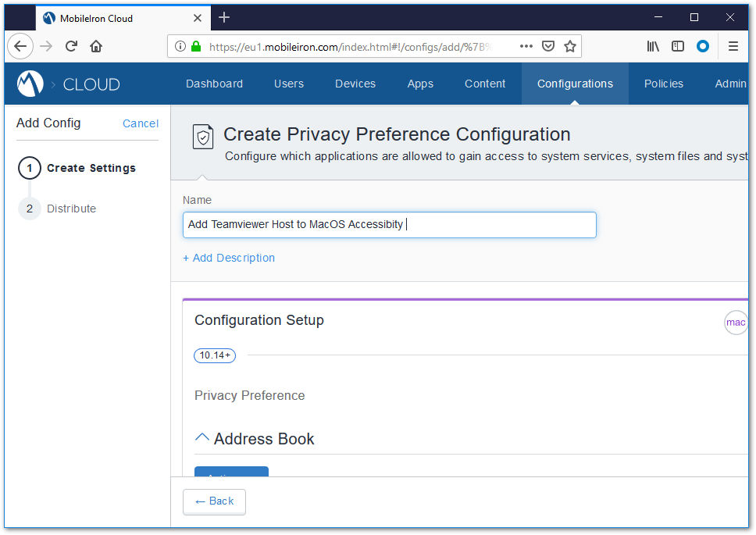Click the MobileIron logo icon
The width and height of the screenshot is (756, 535).
tap(30, 84)
